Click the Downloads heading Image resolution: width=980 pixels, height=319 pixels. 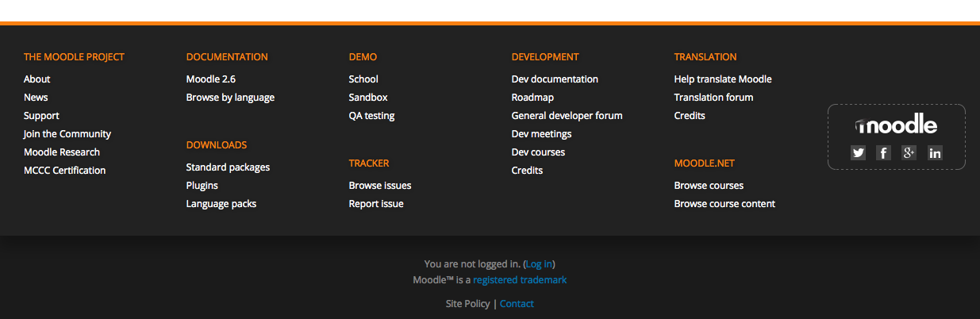pyautogui.click(x=217, y=145)
